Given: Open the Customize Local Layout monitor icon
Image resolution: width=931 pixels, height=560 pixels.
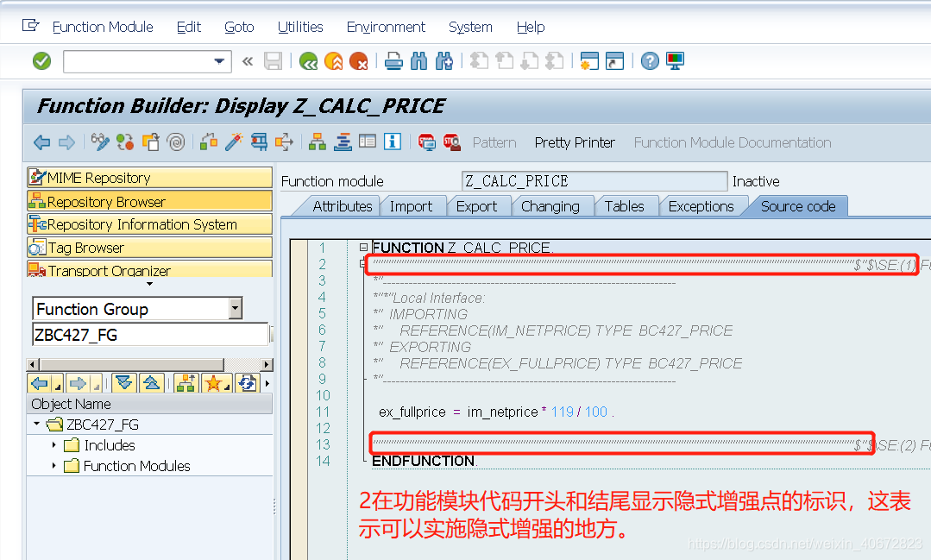Looking at the screenshot, I should coord(675,60).
